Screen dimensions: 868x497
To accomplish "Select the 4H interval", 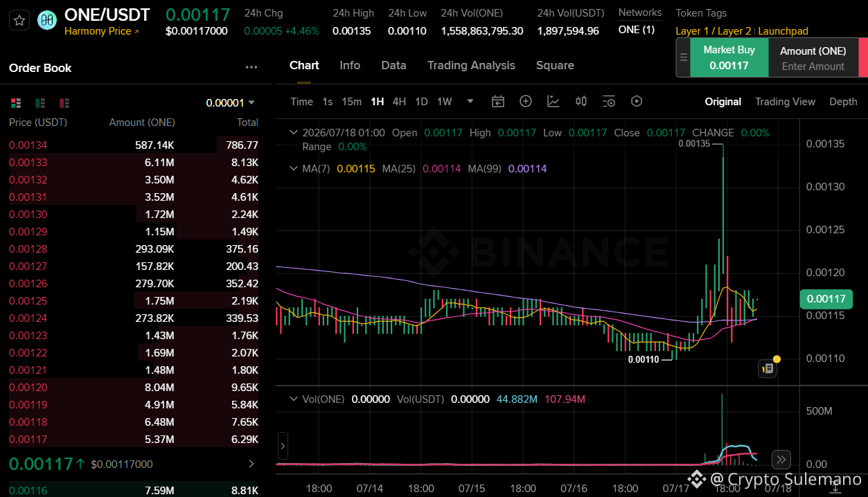I will tap(399, 102).
